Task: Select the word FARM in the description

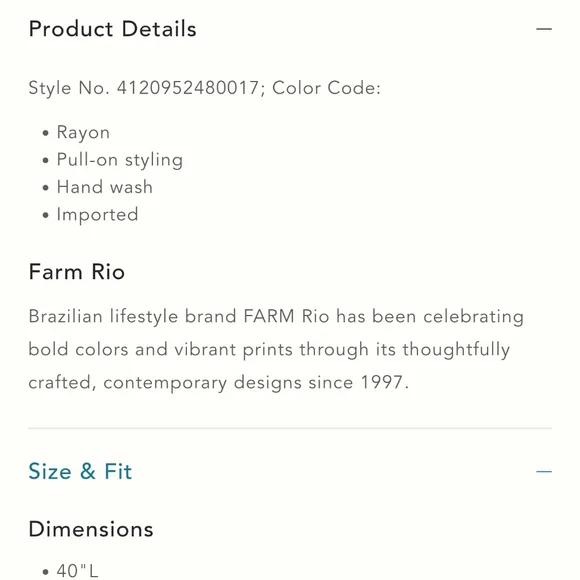Action: 269,317
